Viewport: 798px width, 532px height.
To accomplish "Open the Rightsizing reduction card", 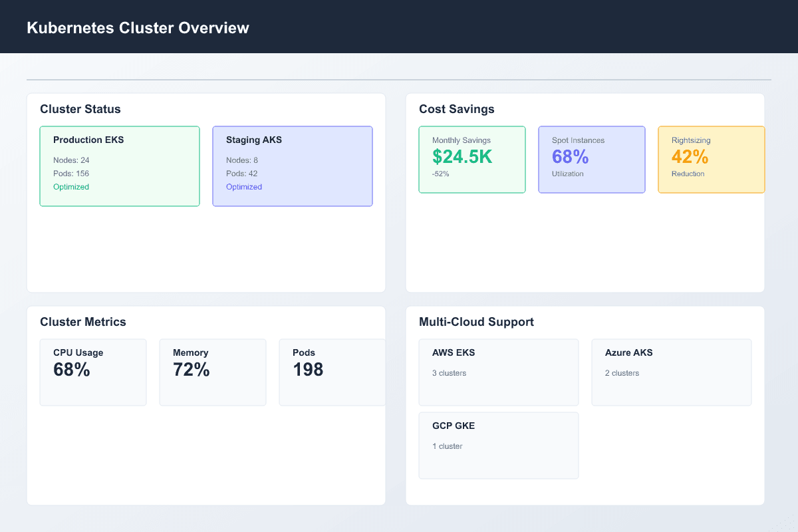I will click(x=711, y=160).
